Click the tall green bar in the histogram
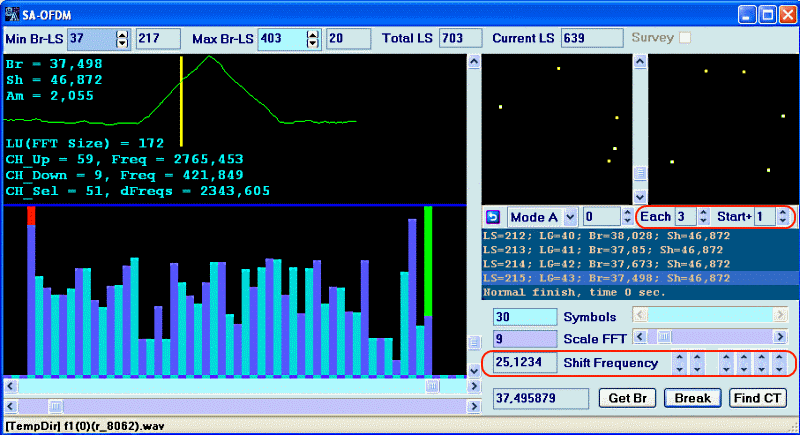 pyautogui.click(x=427, y=260)
